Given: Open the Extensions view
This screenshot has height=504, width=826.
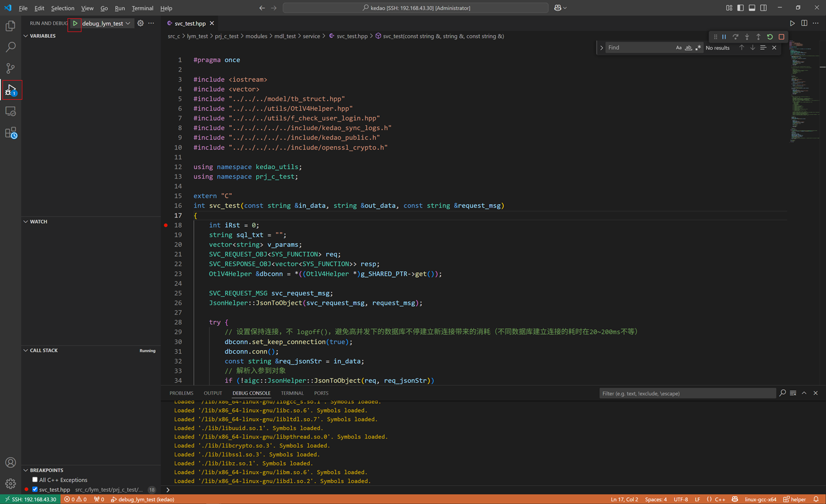Looking at the screenshot, I should [10, 132].
